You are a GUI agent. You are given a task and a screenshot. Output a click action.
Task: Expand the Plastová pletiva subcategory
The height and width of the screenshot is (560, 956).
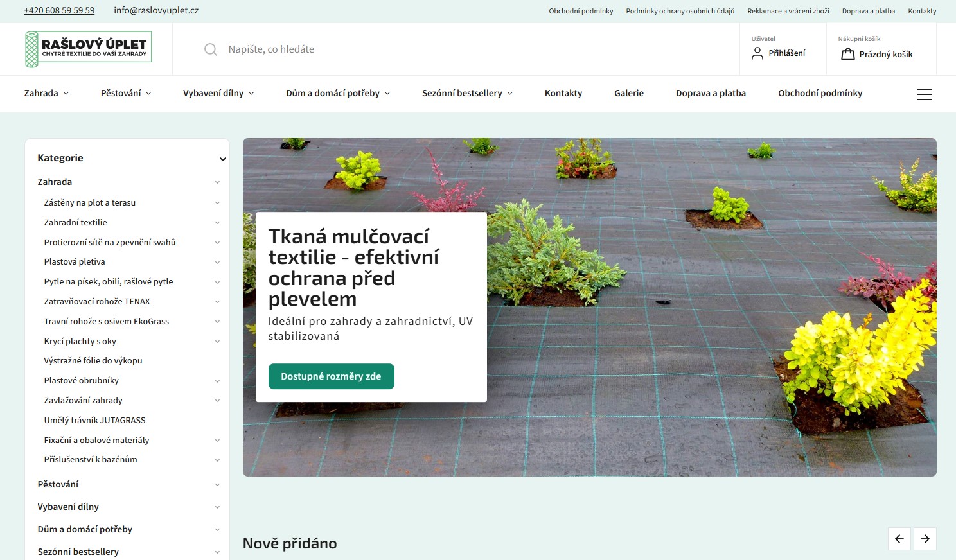pyautogui.click(x=217, y=262)
